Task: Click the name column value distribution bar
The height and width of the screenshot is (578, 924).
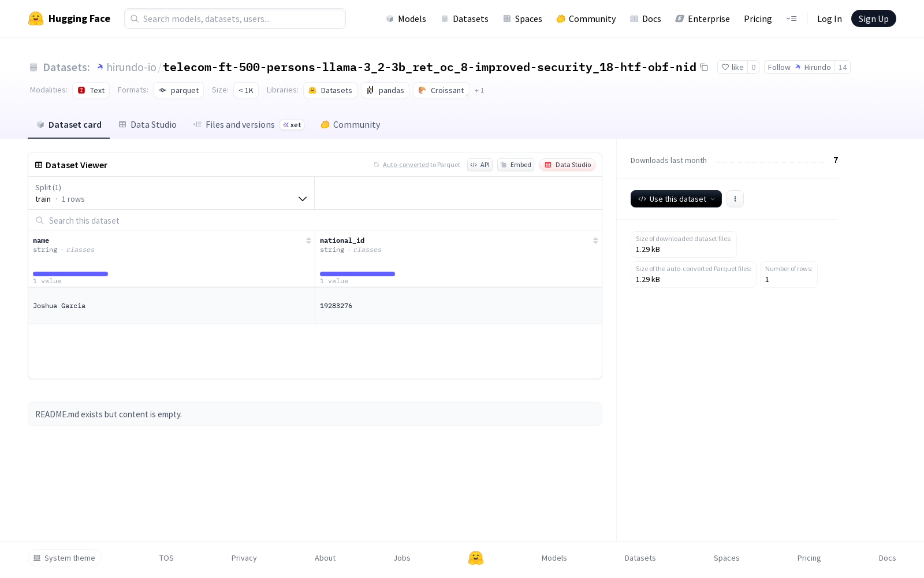Action: pos(70,274)
